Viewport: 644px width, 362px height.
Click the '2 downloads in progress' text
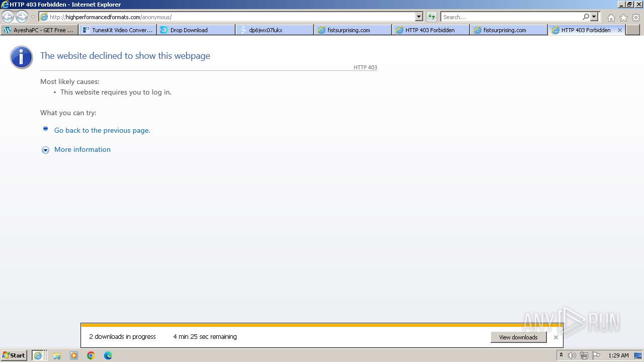(122, 337)
